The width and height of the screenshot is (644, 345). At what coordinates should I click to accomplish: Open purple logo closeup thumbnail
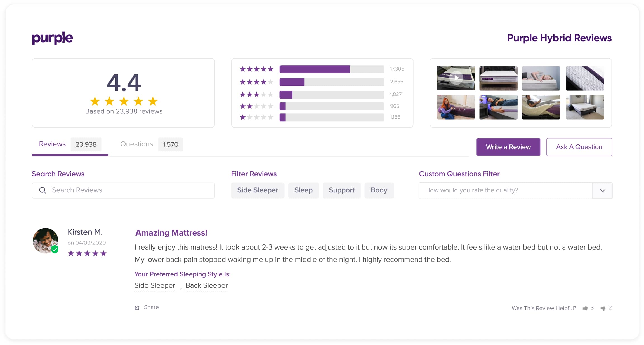[x=585, y=78]
